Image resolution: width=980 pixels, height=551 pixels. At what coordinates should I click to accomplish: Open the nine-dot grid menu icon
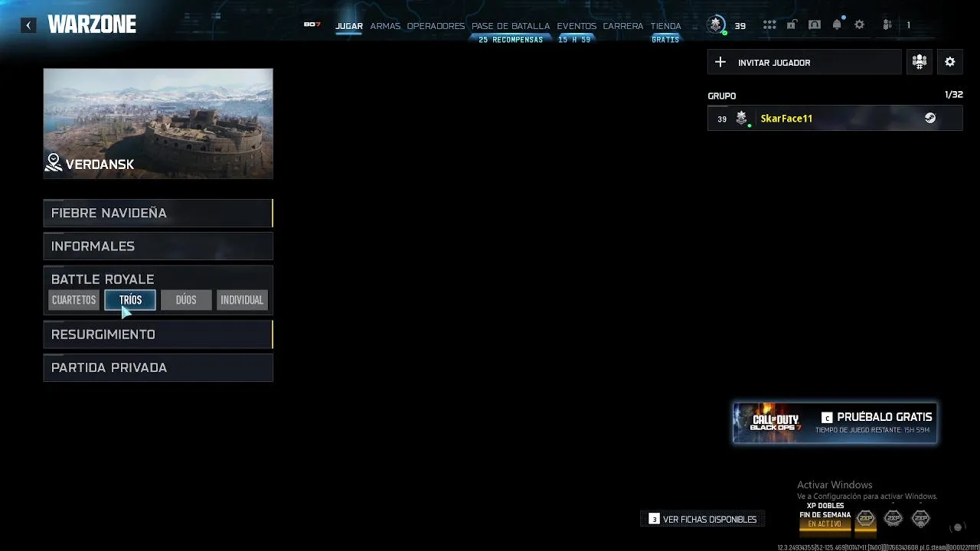click(769, 25)
